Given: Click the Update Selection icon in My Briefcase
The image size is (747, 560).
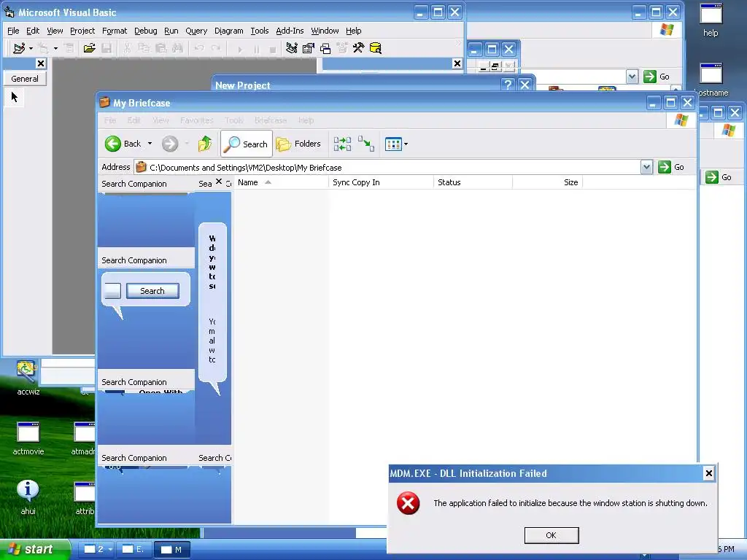Looking at the screenshot, I should [366, 144].
